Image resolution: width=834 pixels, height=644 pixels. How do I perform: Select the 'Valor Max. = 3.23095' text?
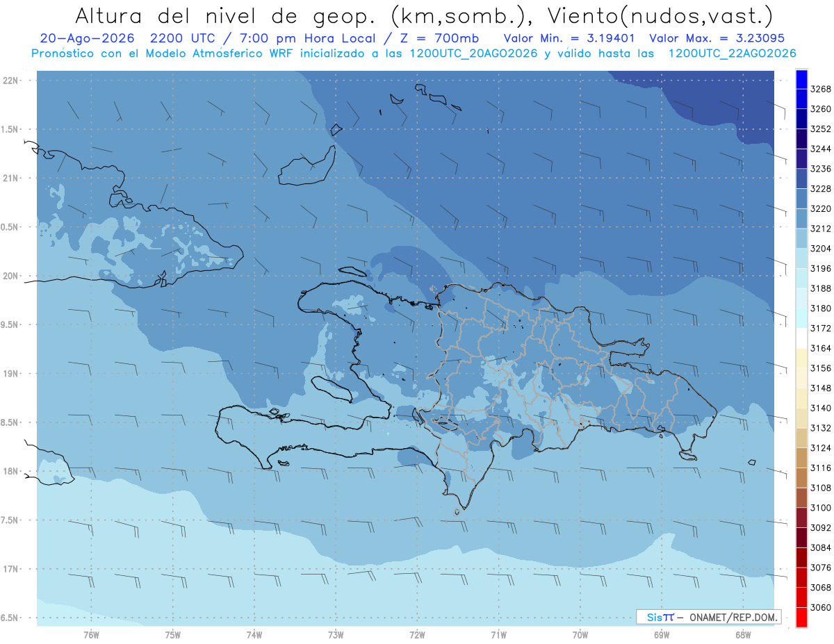[x=717, y=38]
